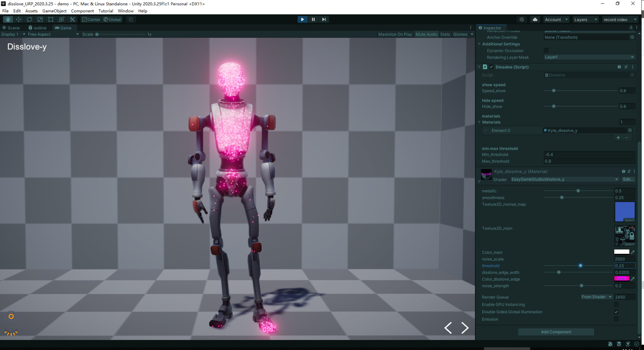Image resolution: width=644 pixels, height=350 pixels.
Task: Click the Step frame button
Action: 324,19
